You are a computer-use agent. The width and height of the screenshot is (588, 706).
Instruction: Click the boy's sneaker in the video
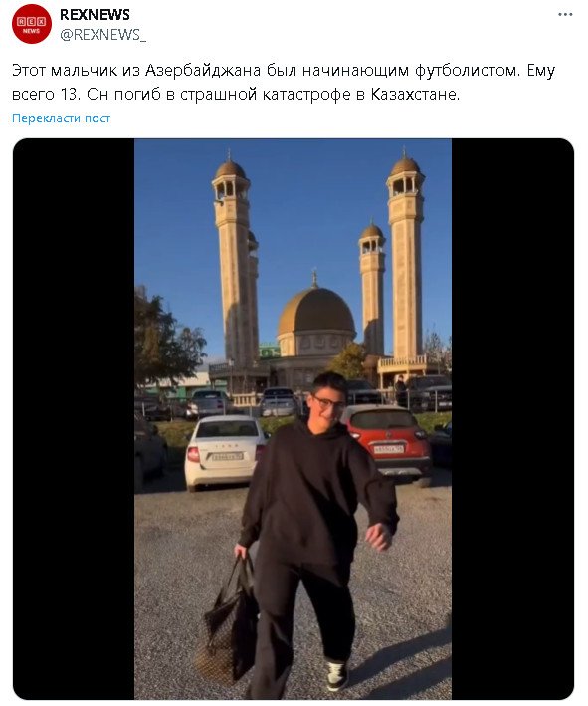[x=336, y=675]
